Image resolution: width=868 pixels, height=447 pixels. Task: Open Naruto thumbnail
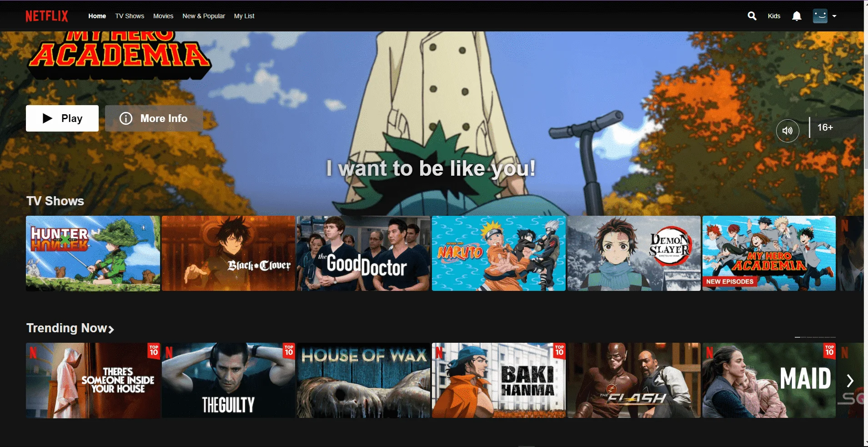tap(499, 254)
